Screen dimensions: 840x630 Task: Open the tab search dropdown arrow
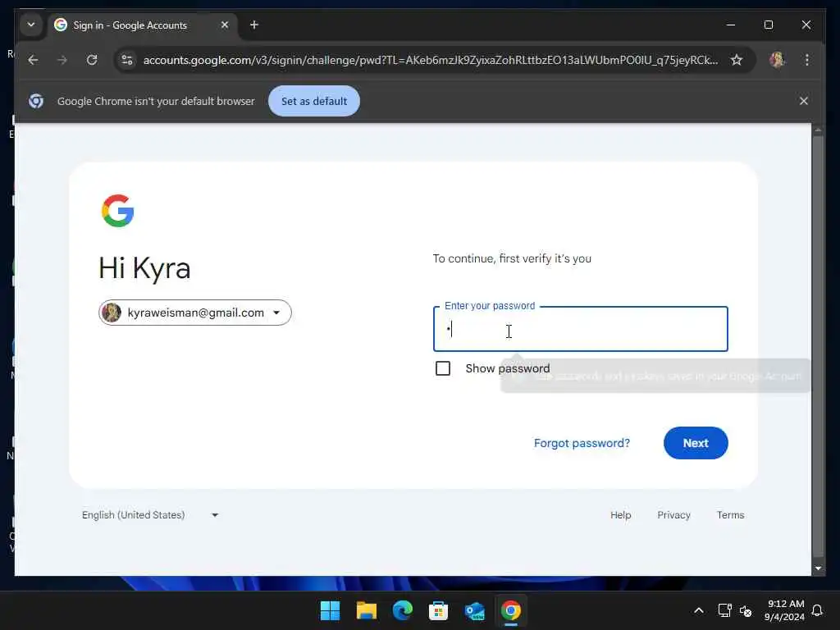coord(31,25)
